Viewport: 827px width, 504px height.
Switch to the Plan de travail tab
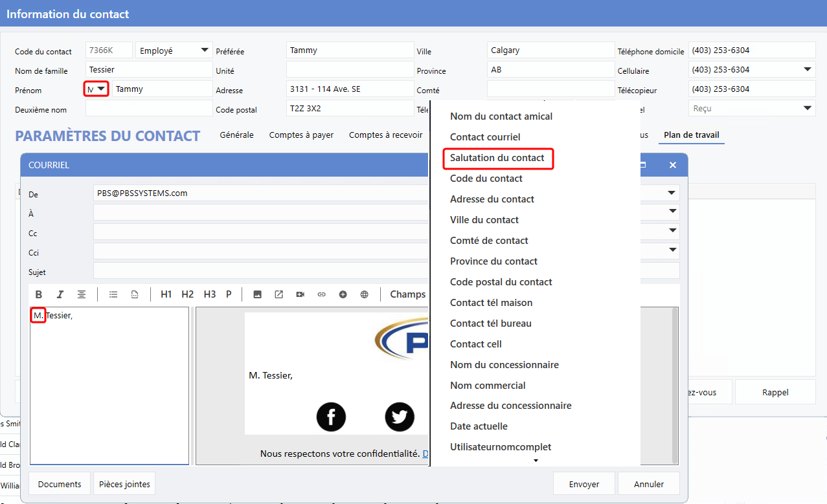(x=691, y=135)
